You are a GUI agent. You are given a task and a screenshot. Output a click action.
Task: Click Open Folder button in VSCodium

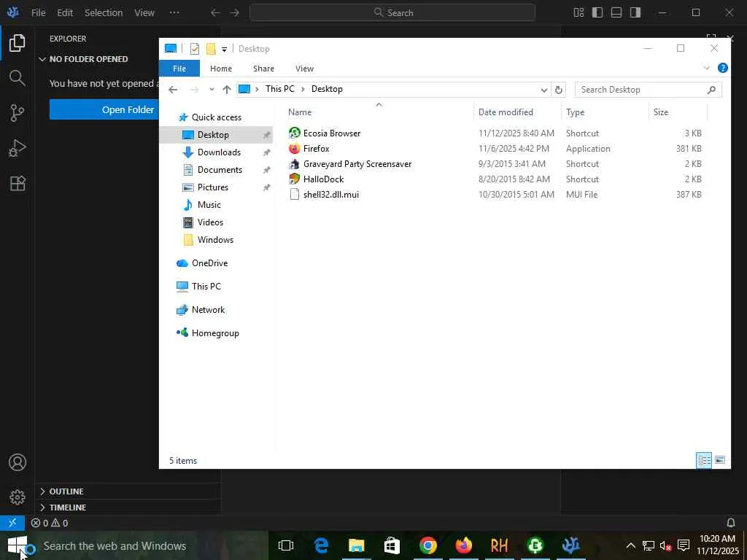pyautogui.click(x=104, y=109)
